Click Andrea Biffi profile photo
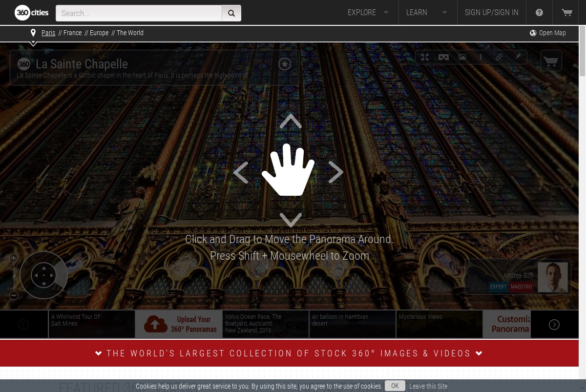 tap(553, 277)
